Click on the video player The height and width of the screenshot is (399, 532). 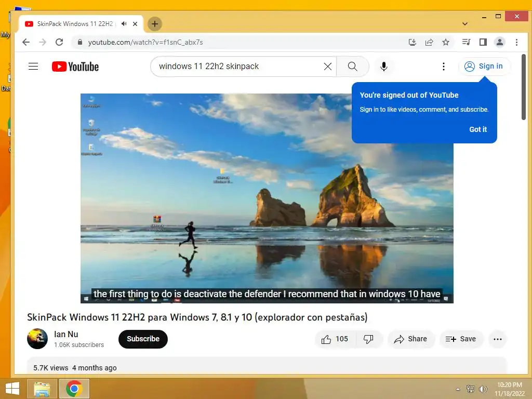[x=267, y=198]
